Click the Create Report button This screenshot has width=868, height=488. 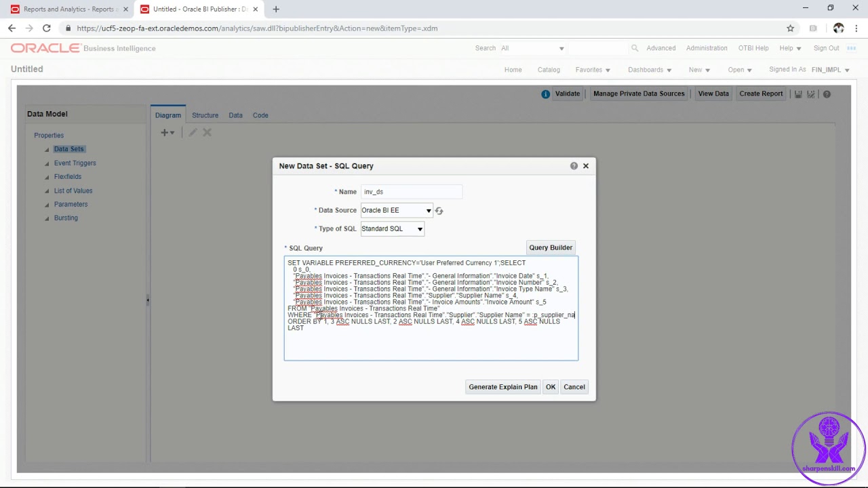tap(761, 94)
